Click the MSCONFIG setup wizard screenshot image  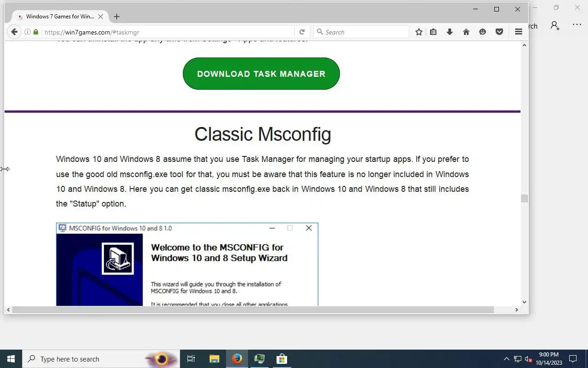click(187, 264)
